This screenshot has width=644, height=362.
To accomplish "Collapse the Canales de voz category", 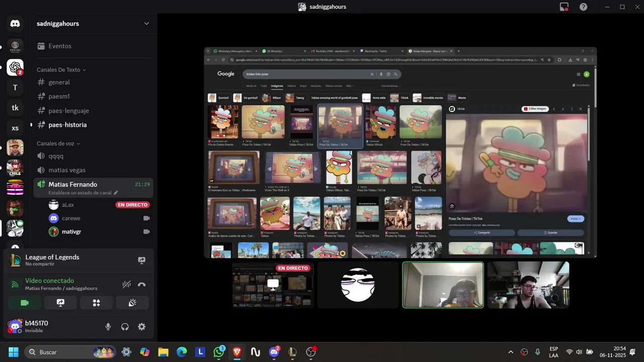I will point(58,143).
